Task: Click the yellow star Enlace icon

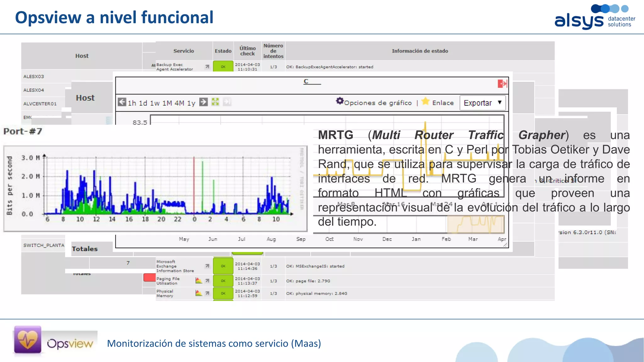Action: coord(425,101)
